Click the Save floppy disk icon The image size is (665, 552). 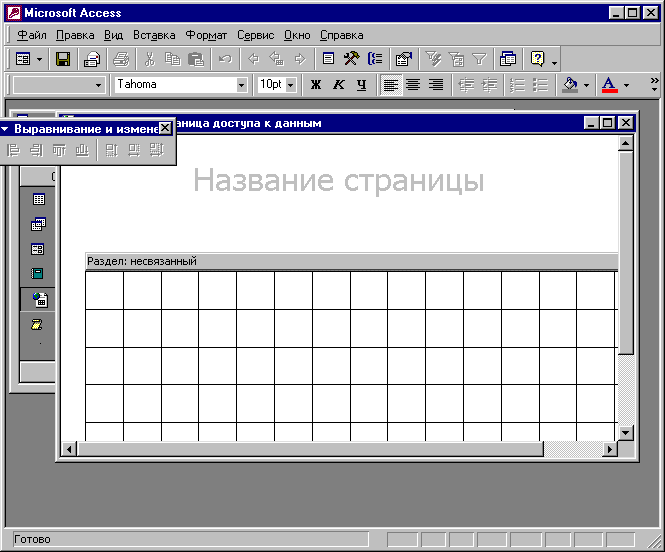[63, 59]
